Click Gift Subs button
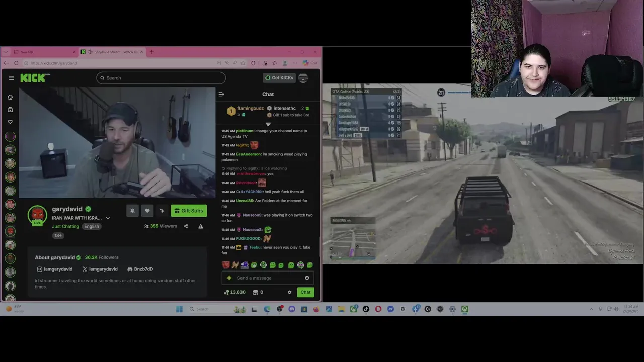 [x=189, y=211]
